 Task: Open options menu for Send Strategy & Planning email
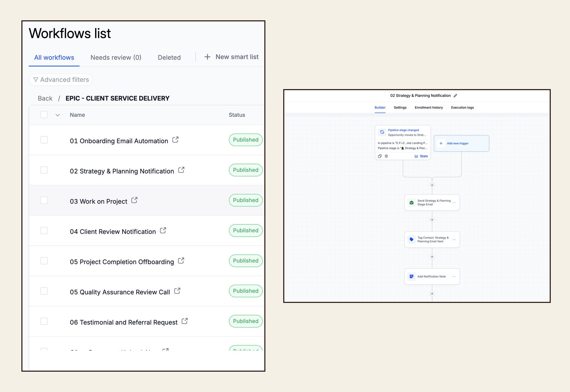pos(454,202)
